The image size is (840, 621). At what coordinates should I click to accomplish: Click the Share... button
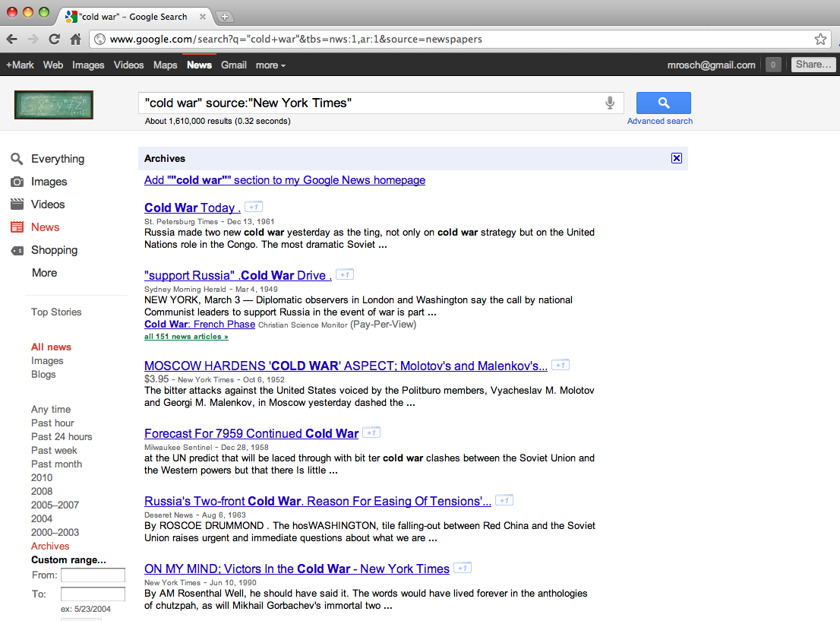tap(813, 65)
